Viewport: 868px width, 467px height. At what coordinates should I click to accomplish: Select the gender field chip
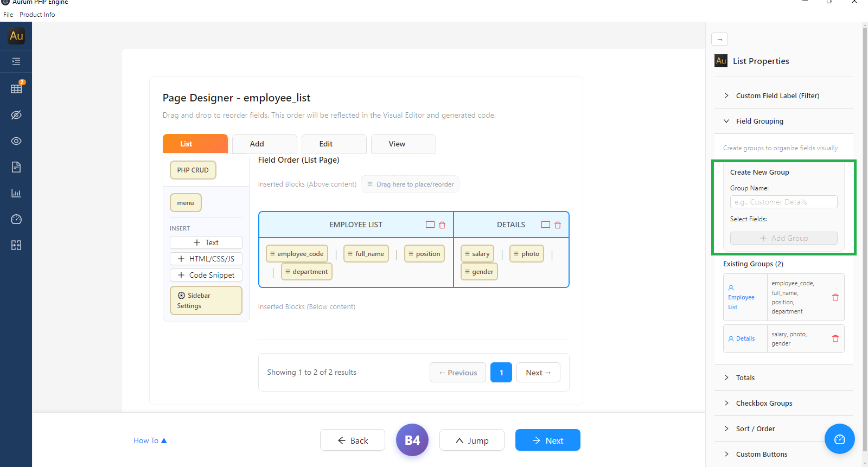479,272
